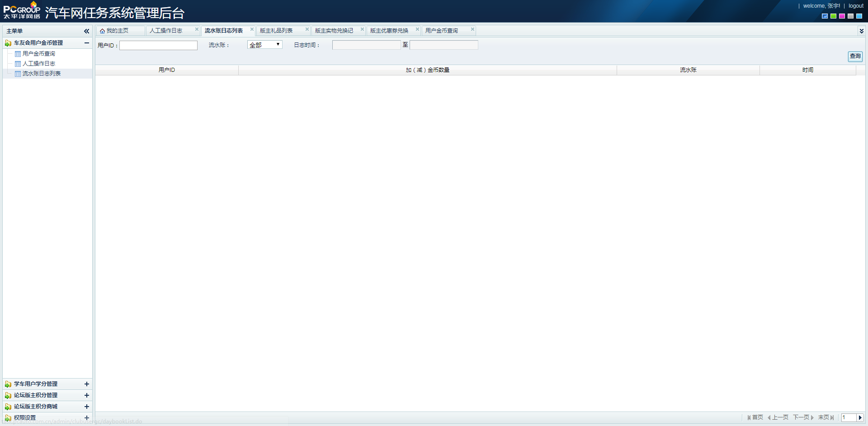Close the 用户金币查询 tab
This screenshot has height=426, width=868.
coord(472,29)
